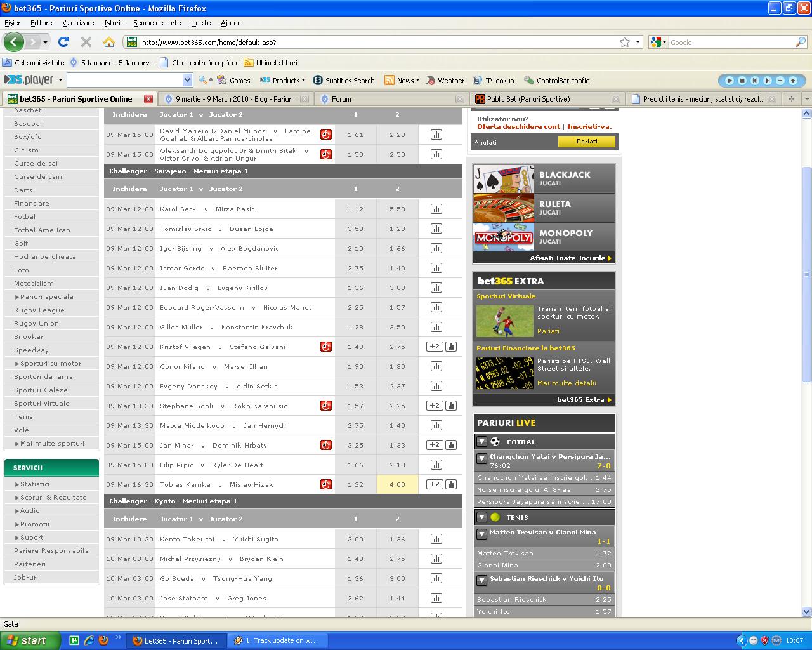Click the play button in BS.player controls
Screen dimensions: 812x650
tap(729, 81)
